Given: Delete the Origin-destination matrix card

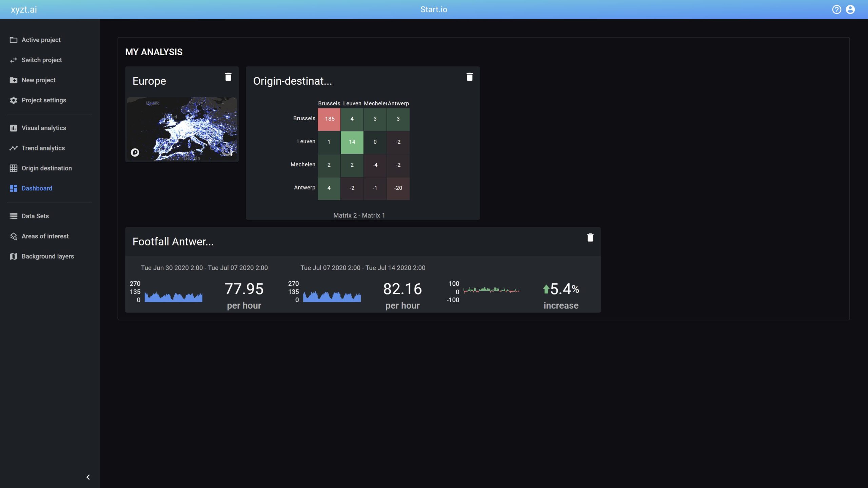Looking at the screenshot, I should (469, 77).
